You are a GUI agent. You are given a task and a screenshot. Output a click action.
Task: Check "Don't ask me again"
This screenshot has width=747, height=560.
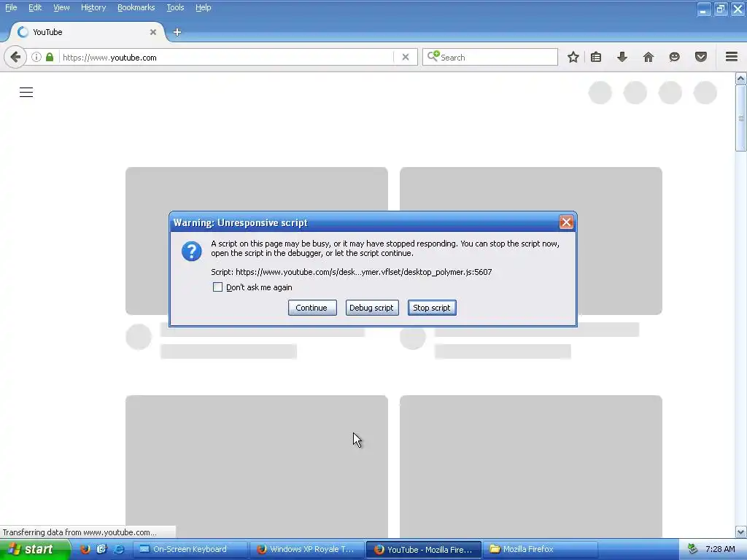(x=217, y=287)
